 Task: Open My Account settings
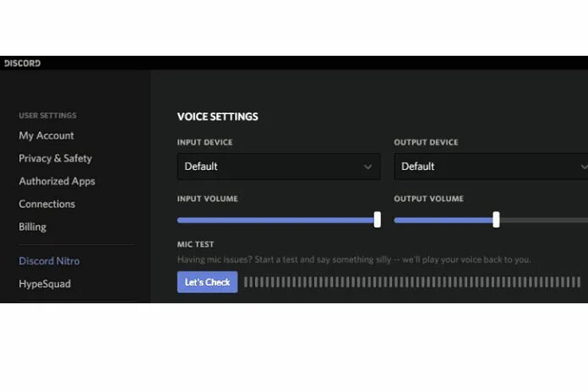(x=46, y=135)
